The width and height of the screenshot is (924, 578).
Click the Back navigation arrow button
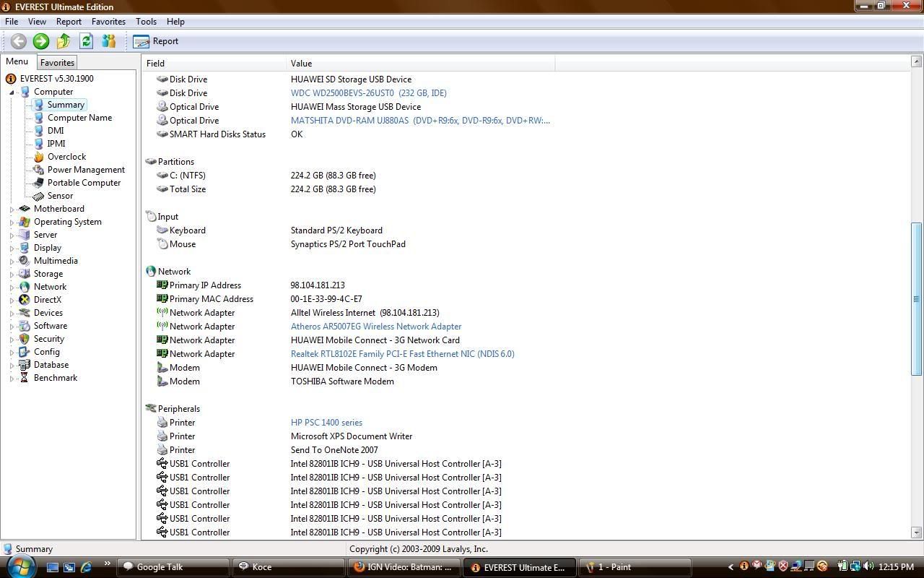[x=19, y=41]
